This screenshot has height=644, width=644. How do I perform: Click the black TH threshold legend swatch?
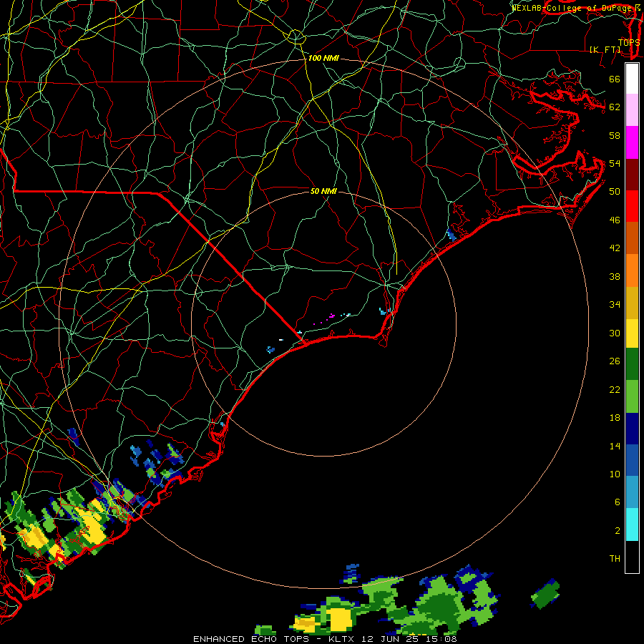point(632,557)
